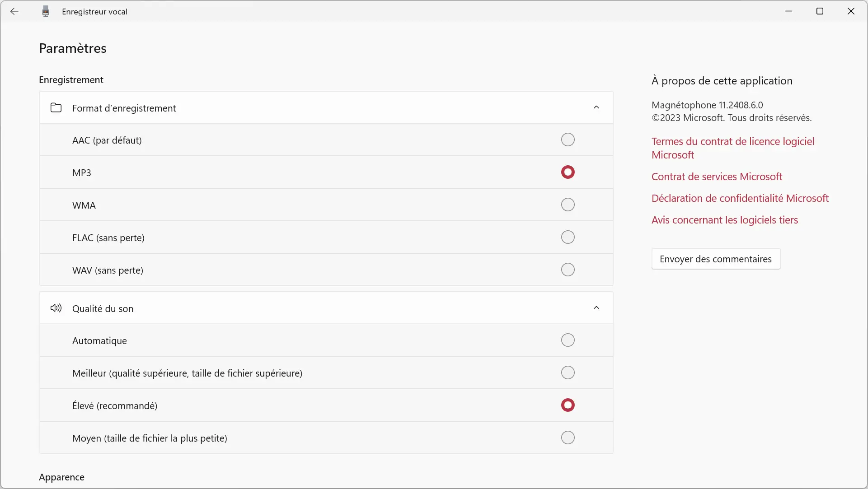Open Déclaration de confidentialité Microsoft link
868x489 pixels.
(740, 198)
